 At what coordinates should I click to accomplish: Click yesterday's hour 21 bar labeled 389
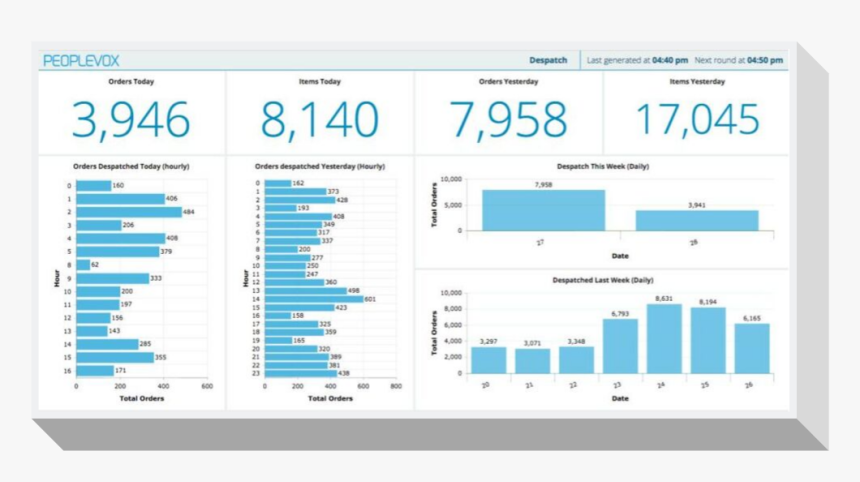tap(297, 357)
